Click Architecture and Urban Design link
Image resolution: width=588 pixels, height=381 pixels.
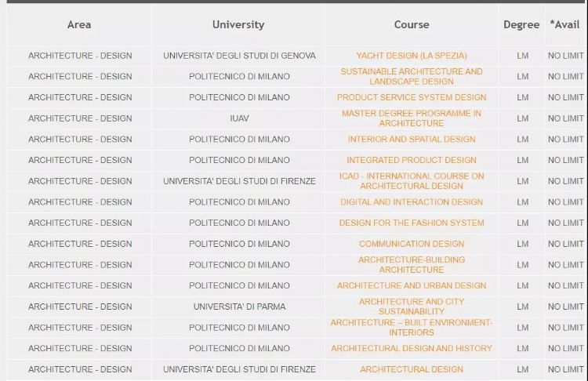(412, 285)
